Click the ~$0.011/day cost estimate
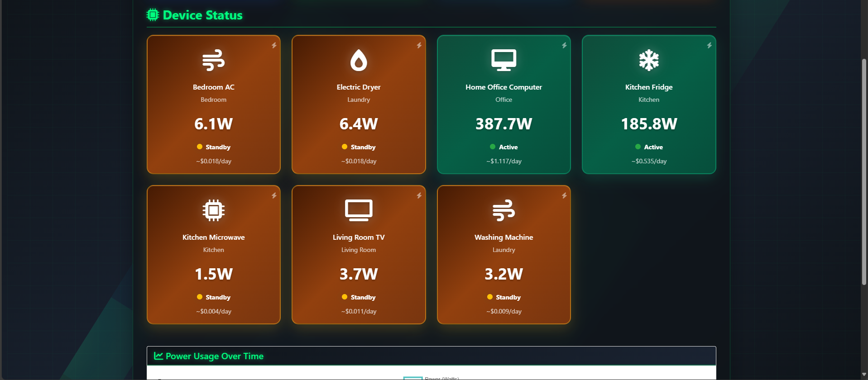 pyautogui.click(x=359, y=311)
